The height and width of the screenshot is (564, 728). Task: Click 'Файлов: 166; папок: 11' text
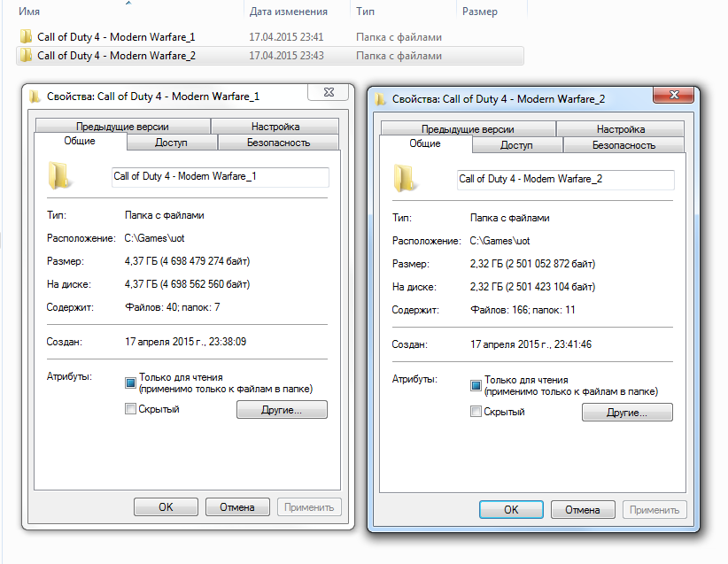point(523,310)
